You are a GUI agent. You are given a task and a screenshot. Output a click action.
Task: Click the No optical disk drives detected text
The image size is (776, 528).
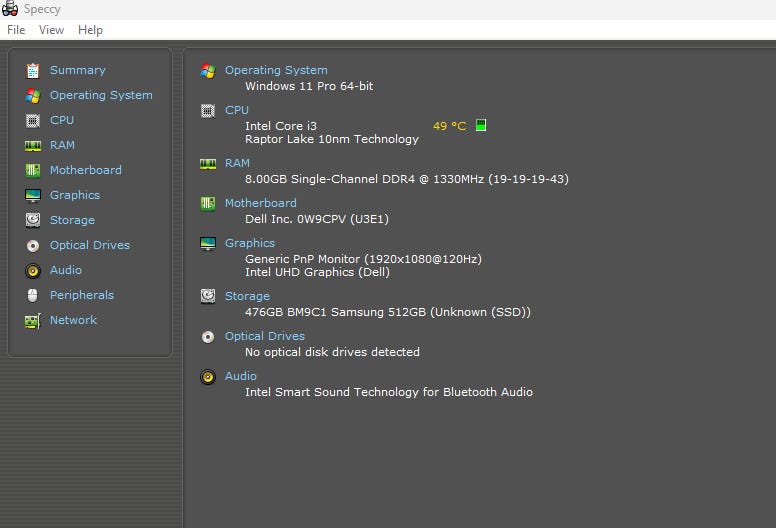[x=332, y=352]
